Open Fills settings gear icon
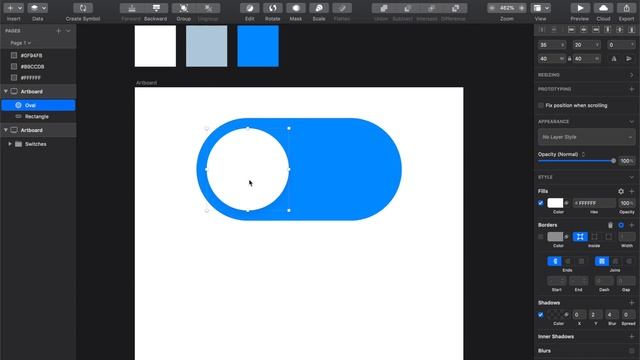 coord(621,191)
